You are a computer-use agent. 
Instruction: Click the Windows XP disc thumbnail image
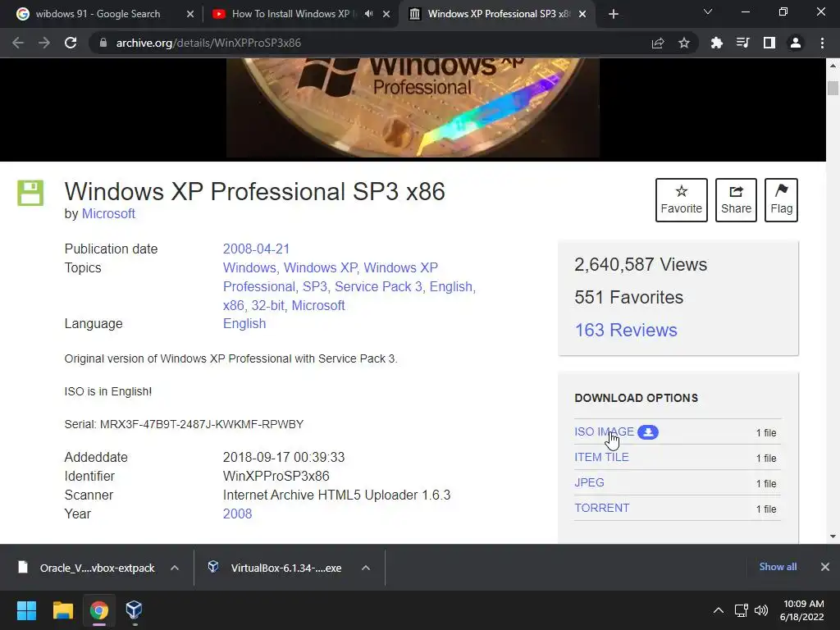(413, 107)
